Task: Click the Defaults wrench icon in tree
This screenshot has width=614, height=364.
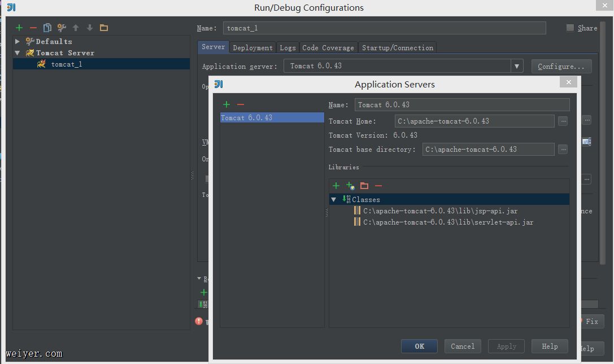Action: [x=30, y=41]
